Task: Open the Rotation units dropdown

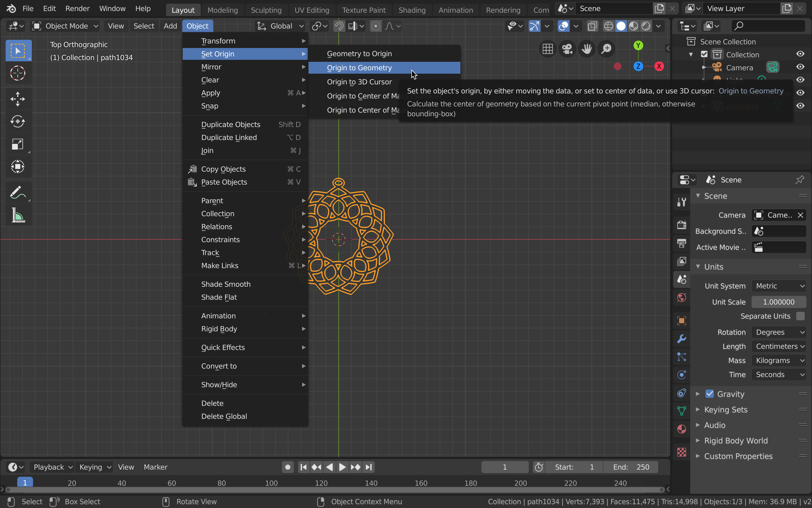Action: (778, 332)
